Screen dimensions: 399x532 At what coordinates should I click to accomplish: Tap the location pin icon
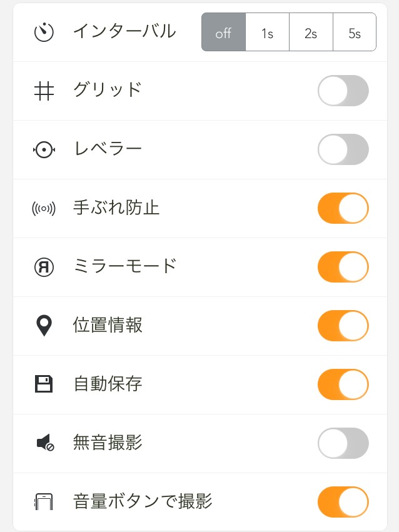pos(44,326)
